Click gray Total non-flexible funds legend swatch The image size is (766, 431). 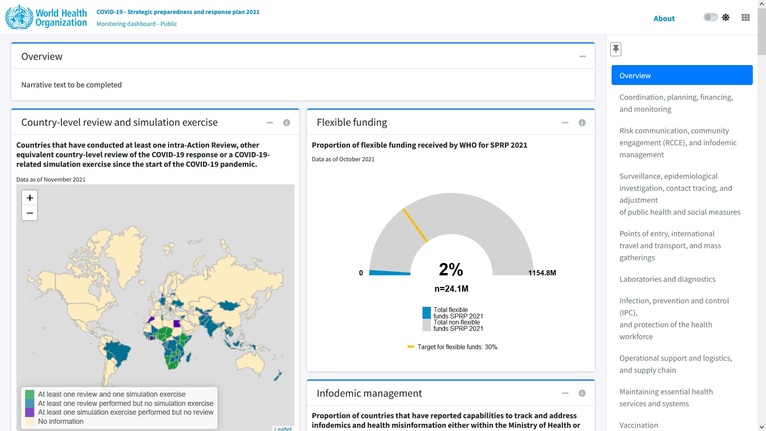(x=426, y=325)
